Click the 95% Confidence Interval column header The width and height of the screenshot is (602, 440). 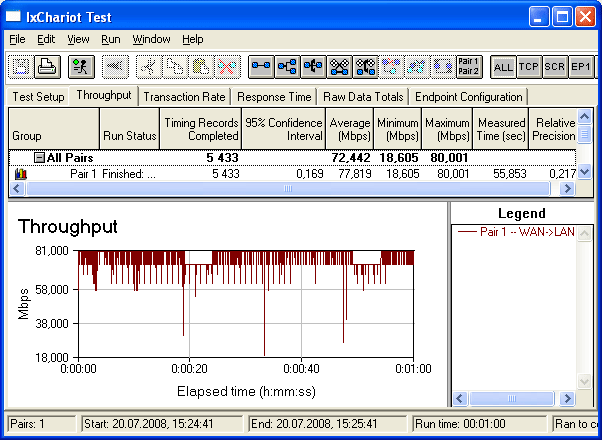coord(284,129)
